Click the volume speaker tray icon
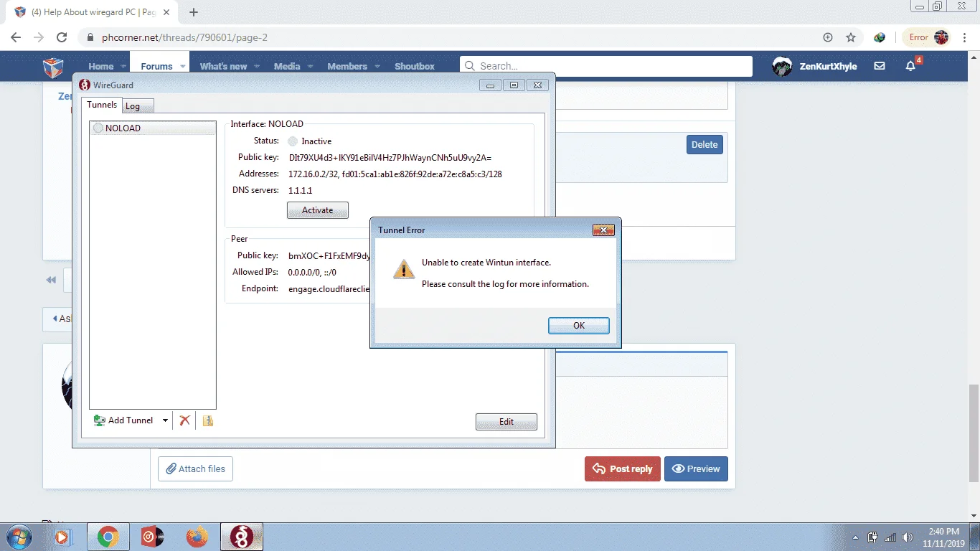The image size is (980, 551). (x=908, y=537)
